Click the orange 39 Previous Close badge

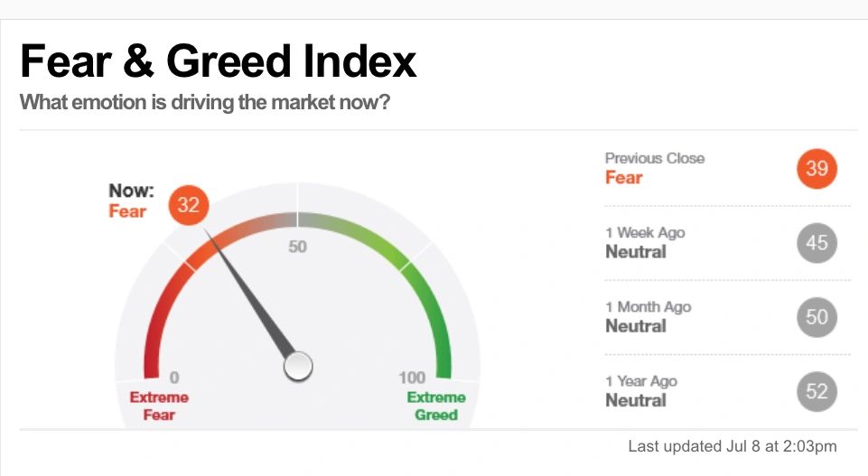tap(817, 169)
